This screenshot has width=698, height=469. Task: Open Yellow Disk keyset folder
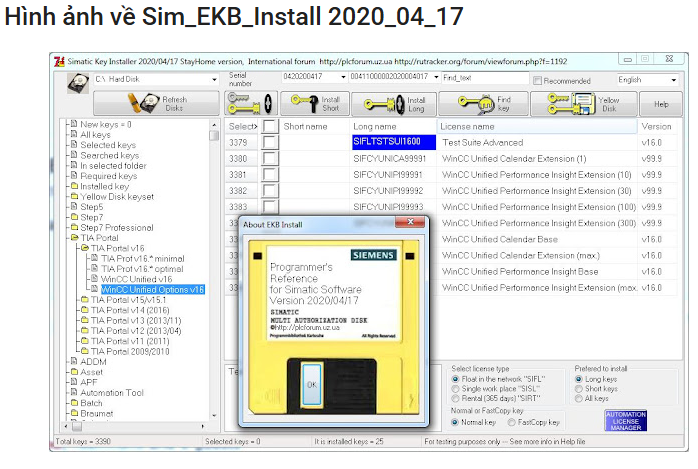(117, 197)
